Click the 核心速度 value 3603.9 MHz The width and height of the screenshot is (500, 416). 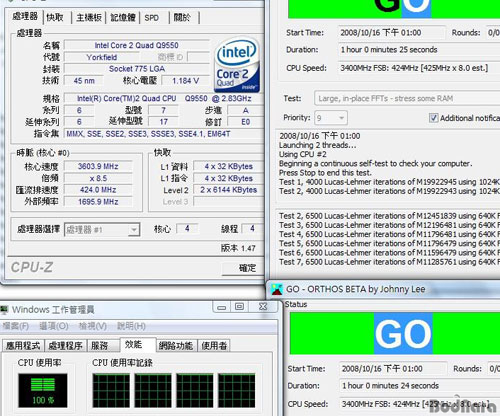(98, 166)
